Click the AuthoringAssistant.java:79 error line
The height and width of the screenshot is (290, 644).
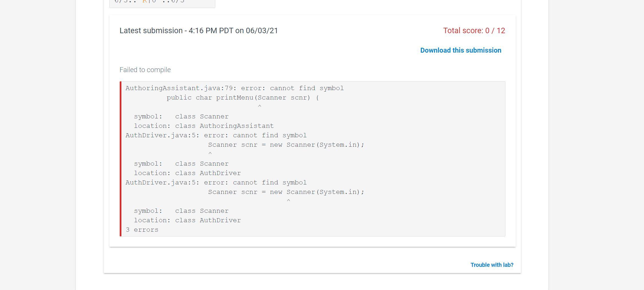coord(234,88)
